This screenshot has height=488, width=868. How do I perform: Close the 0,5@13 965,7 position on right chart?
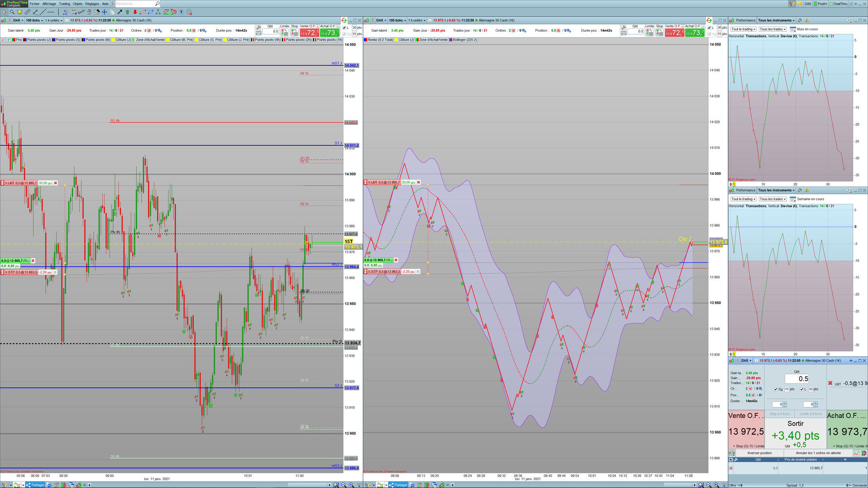point(396,260)
